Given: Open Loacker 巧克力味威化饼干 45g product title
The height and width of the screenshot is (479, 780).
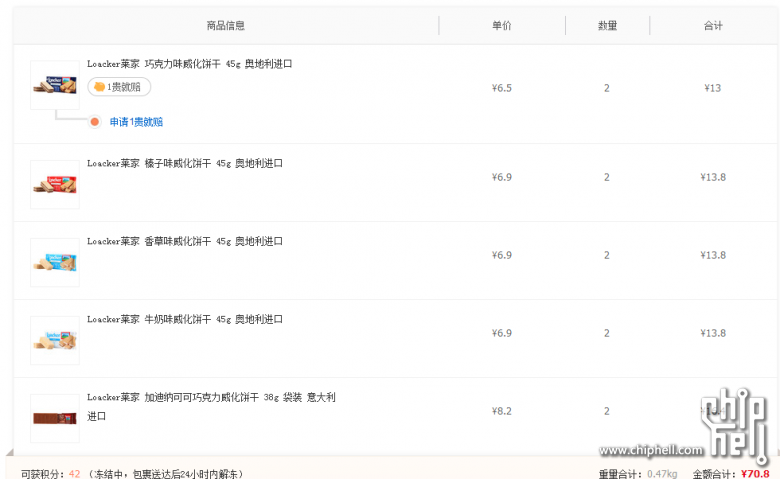Looking at the screenshot, I should (x=190, y=64).
